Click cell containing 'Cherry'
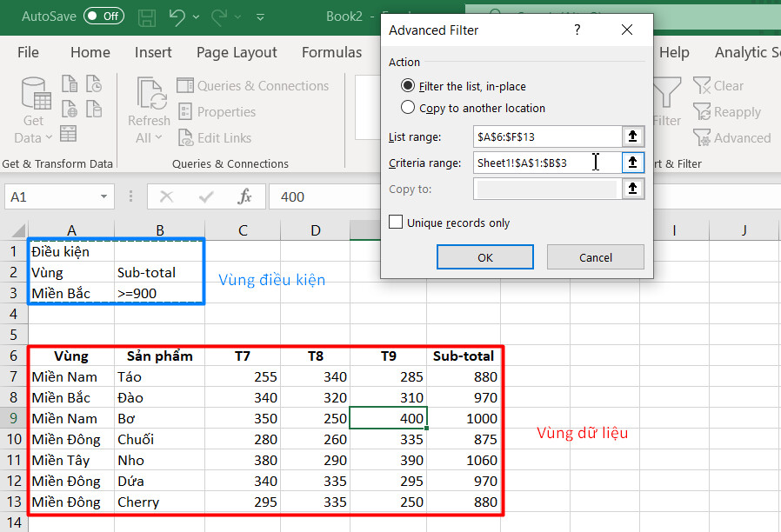 159,502
